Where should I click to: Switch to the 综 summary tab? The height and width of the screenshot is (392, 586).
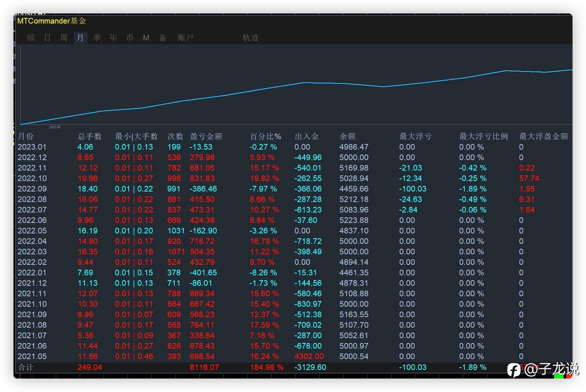pyautogui.click(x=31, y=37)
